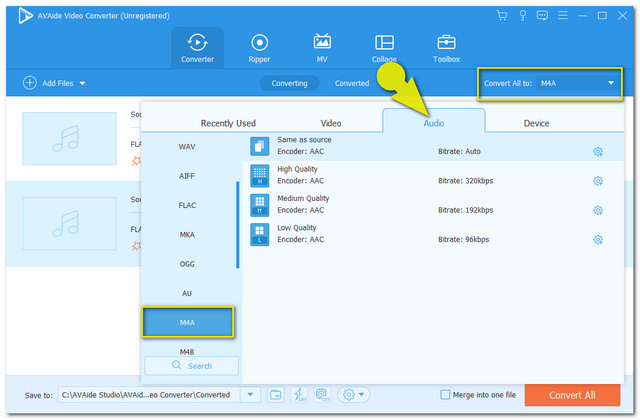Toggle the GPU hardware acceleration icon
The height and width of the screenshot is (420, 640).
pos(322,395)
